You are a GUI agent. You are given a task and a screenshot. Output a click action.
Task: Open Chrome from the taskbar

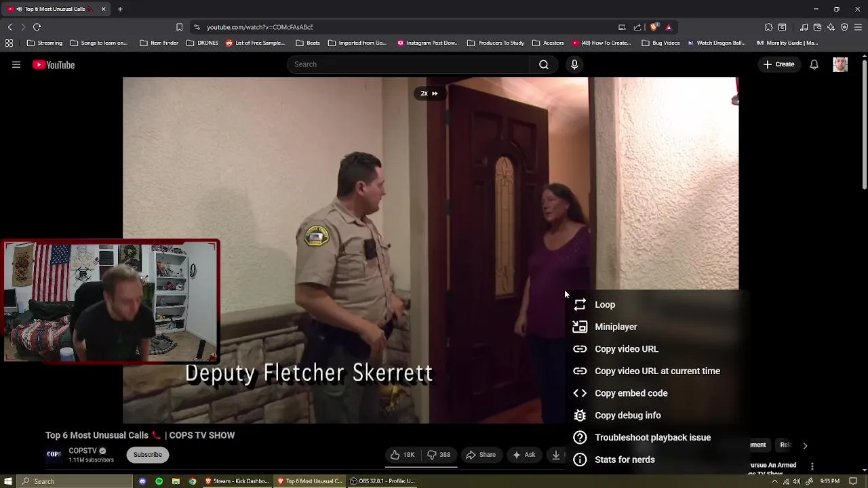pyautogui.click(x=193, y=481)
